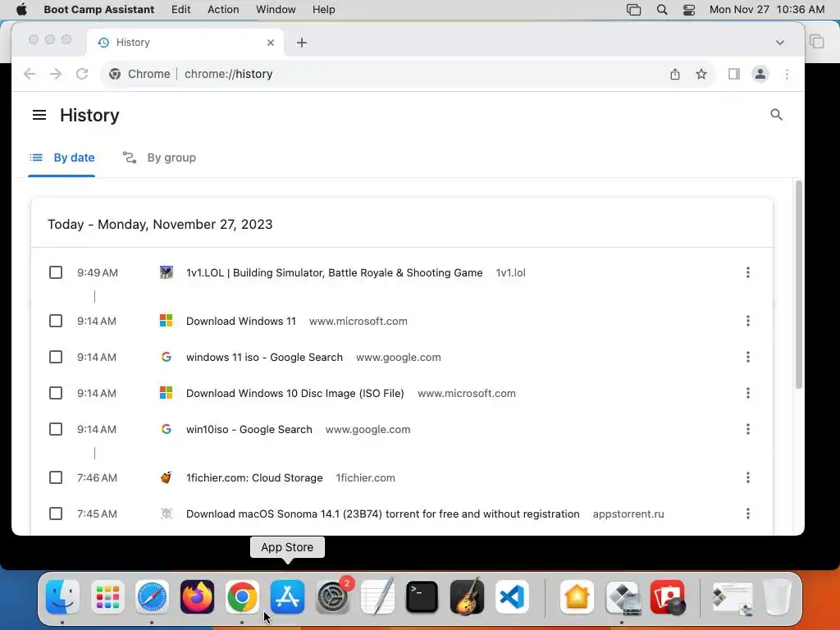Expand the tab search chevron

(780, 43)
